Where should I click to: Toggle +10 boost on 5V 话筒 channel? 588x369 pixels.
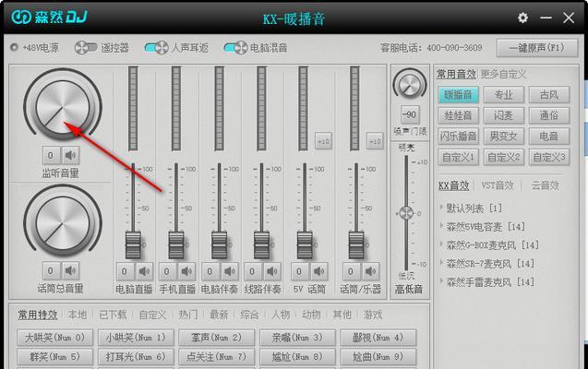coord(323,141)
